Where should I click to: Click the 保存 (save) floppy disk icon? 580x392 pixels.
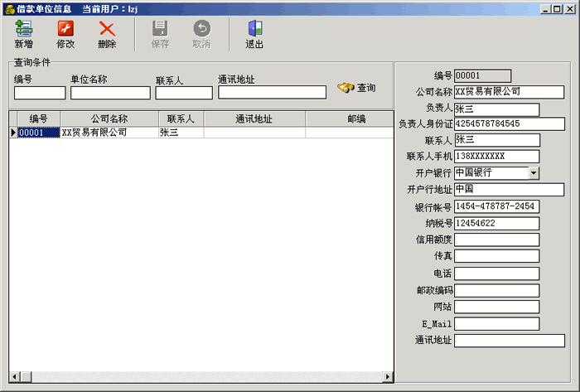(x=160, y=29)
